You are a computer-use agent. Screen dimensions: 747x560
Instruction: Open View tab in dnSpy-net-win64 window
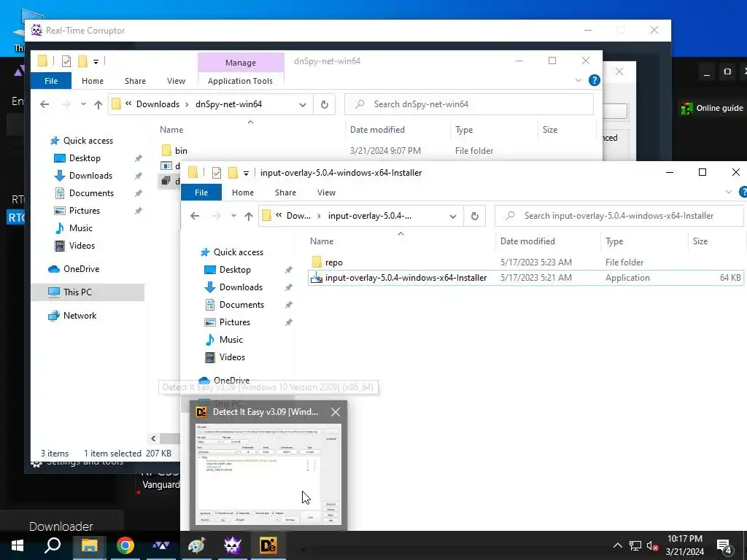pos(176,81)
